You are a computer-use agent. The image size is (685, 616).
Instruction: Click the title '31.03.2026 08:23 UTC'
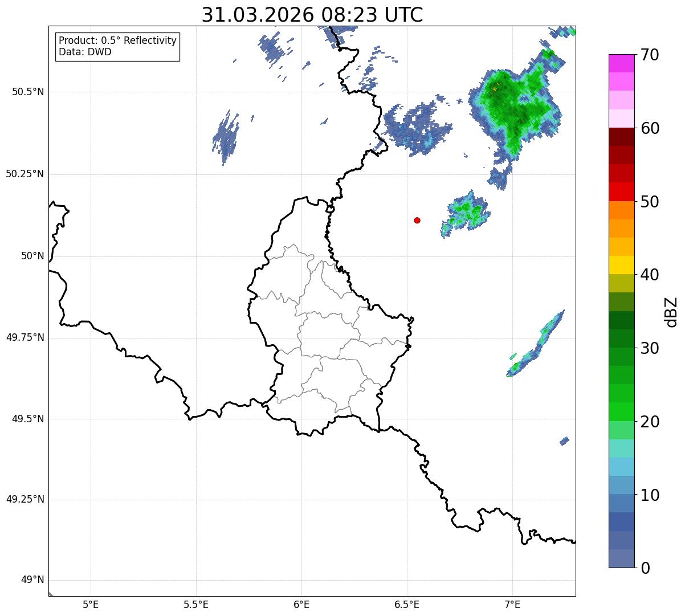click(312, 14)
